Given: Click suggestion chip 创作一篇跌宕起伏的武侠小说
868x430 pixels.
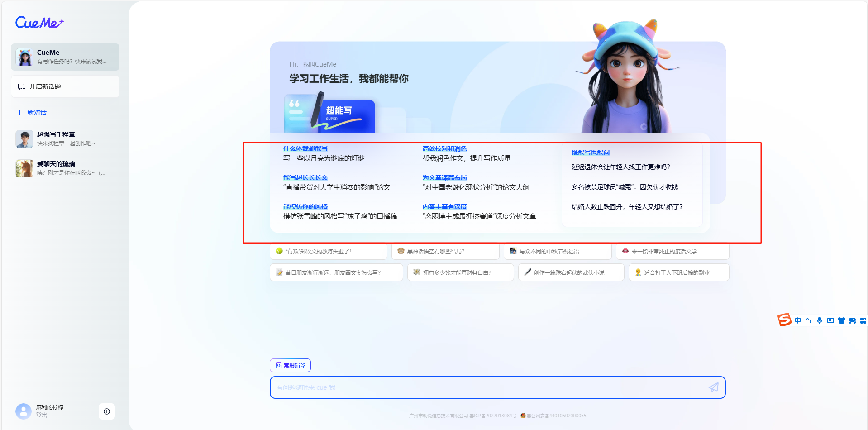Looking at the screenshot, I should click(571, 272).
